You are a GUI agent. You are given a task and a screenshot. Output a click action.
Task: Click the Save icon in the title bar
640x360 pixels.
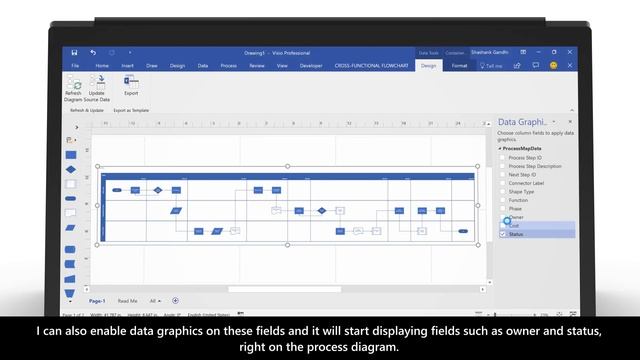(x=74, y=53)
